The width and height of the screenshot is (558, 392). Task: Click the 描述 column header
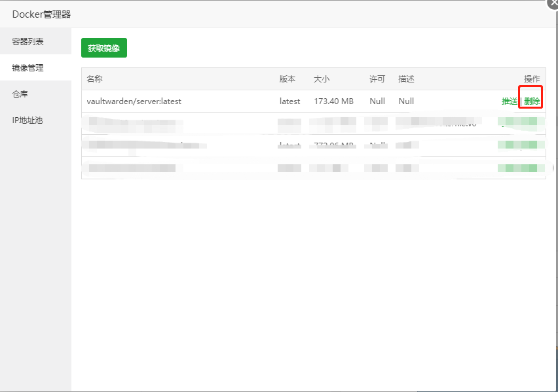(x=406, y=79)
